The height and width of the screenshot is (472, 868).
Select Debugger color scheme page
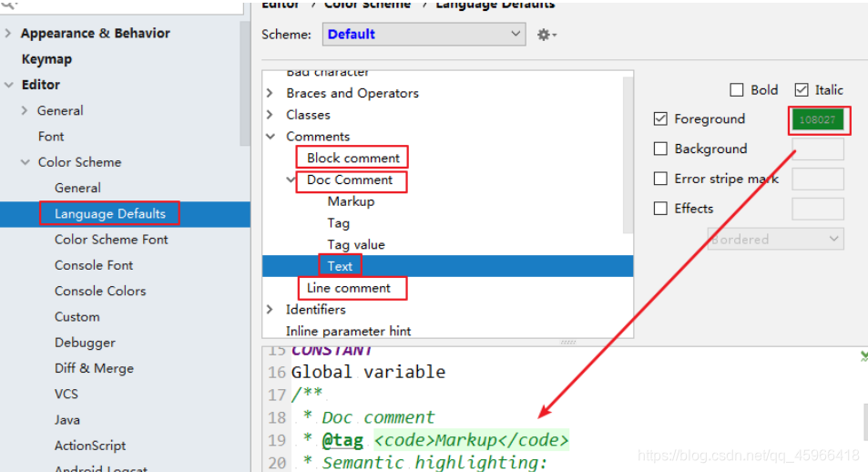[85, 343]
